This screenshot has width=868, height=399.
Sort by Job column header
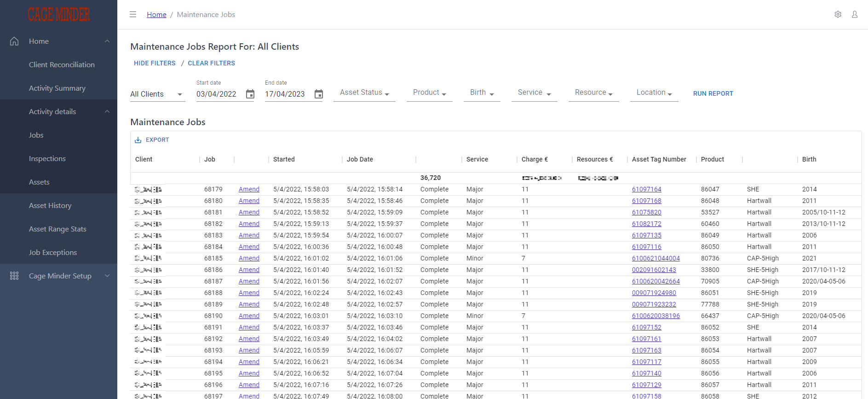210,159
